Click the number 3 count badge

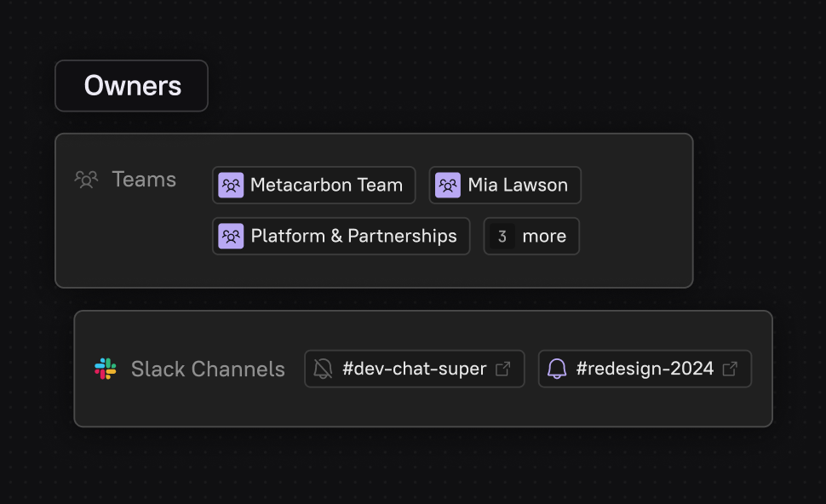coord(502,237)
